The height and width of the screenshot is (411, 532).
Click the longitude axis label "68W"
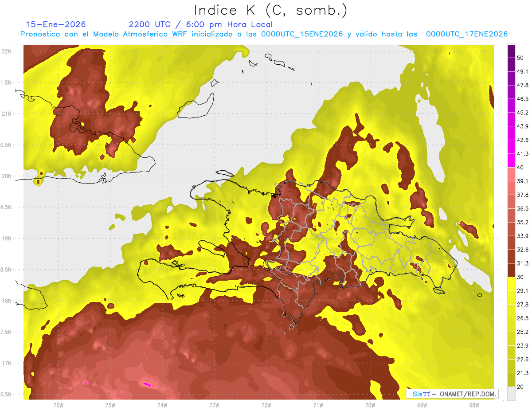click(x=473, y=405)
